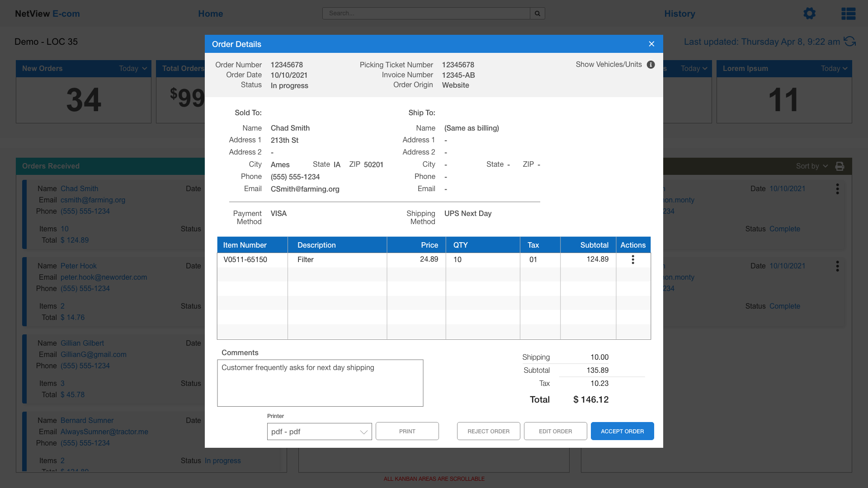Viewport: 868px width, 488px height.
Task: Click the print icon in kanban header
Action: click(840, 166)
